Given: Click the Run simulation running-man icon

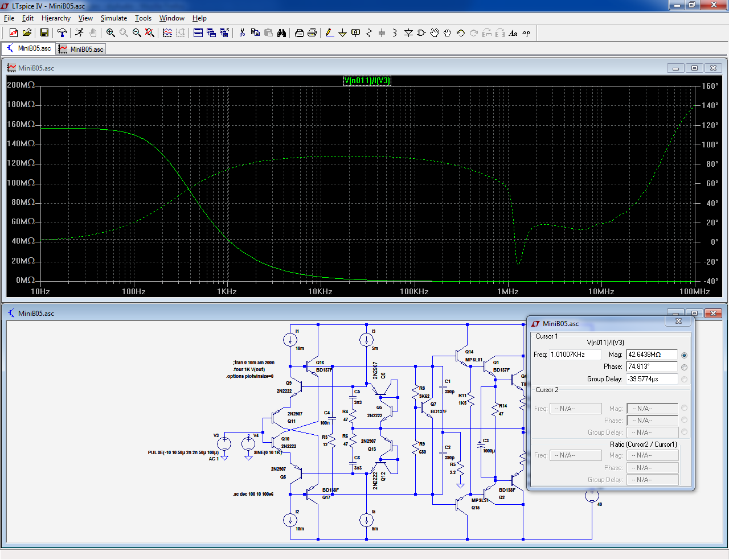Looking at the screenshot, I should (79, 33).
